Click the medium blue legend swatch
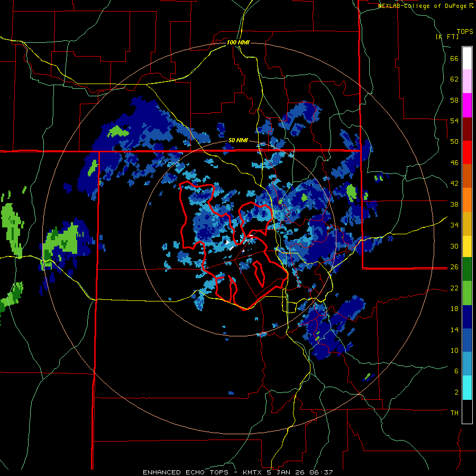This screenshot has height=476, width=476. click(x=467, y=340)
